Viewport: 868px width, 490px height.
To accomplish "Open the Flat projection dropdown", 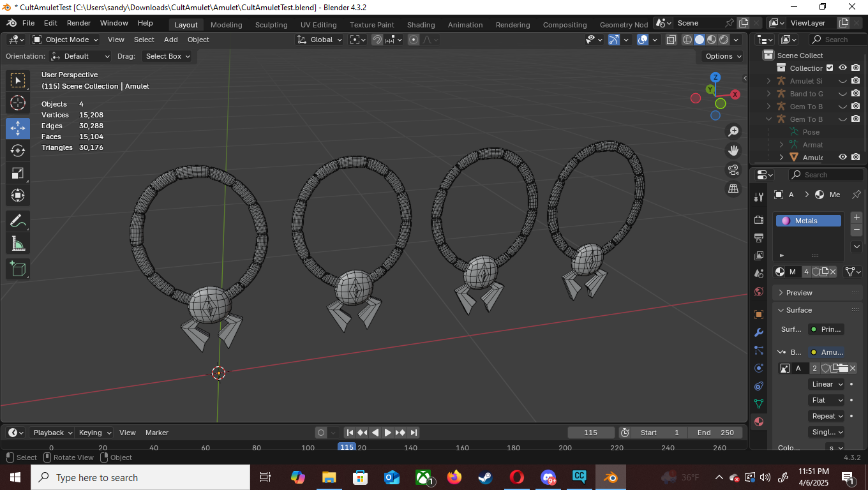I will (x=827, y=400).
